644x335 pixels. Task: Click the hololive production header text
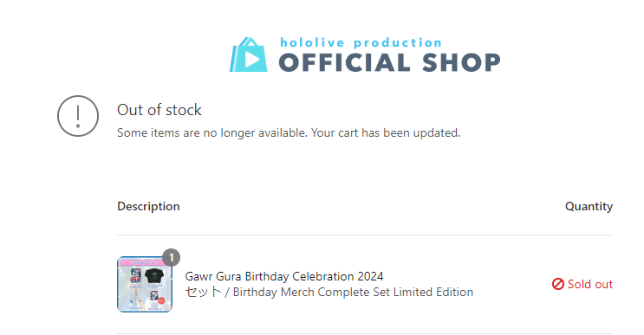361,42
